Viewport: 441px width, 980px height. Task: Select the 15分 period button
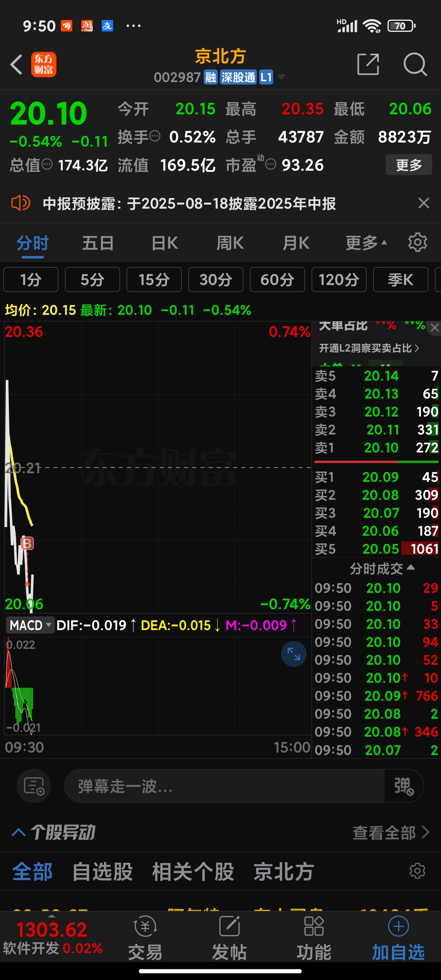[154, 280]
